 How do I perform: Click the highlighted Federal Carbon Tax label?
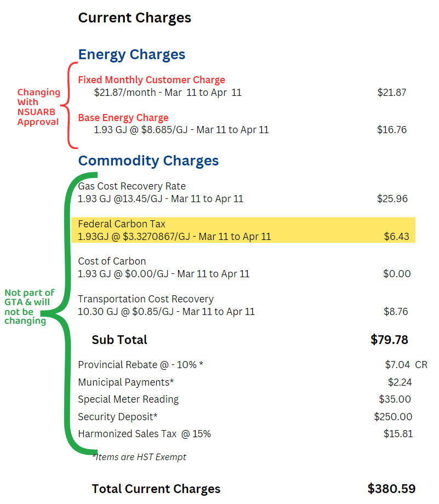pos(122,224)
